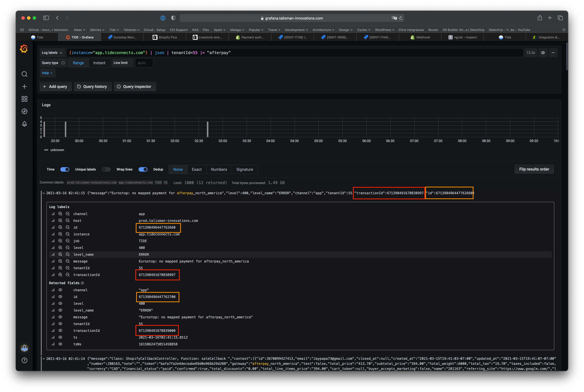This screenshot has height=392, width=584.
Task: Click the unknown series legend swatch
Action: tap(46, 150)
